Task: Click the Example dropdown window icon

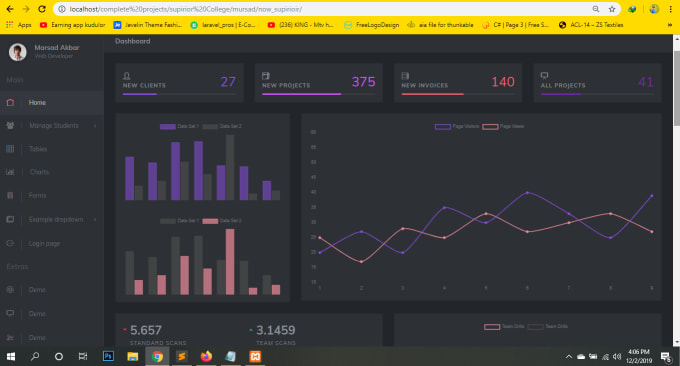Action: pos(10,219)
